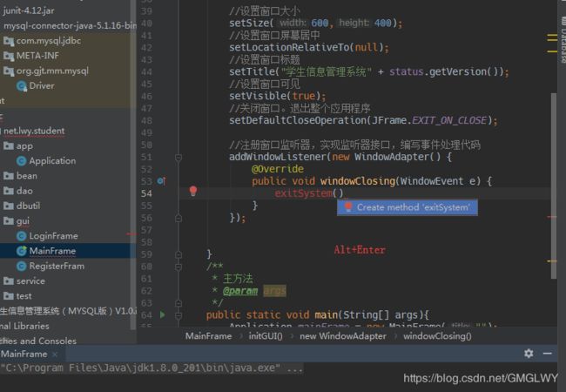This screenshot has width=566, height=392.
Task: Click windowClosing() in the breadcrumb
Action: [x=437, y=336]
